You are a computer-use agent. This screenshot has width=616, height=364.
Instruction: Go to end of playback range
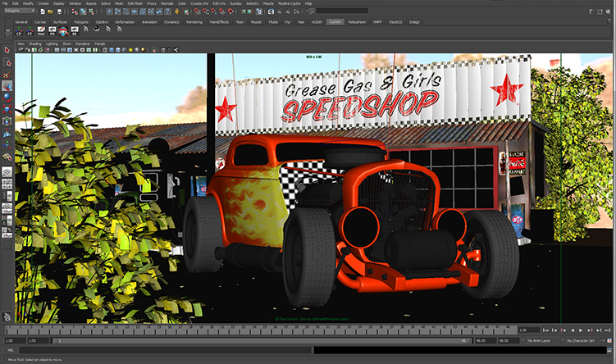(607, 330)
